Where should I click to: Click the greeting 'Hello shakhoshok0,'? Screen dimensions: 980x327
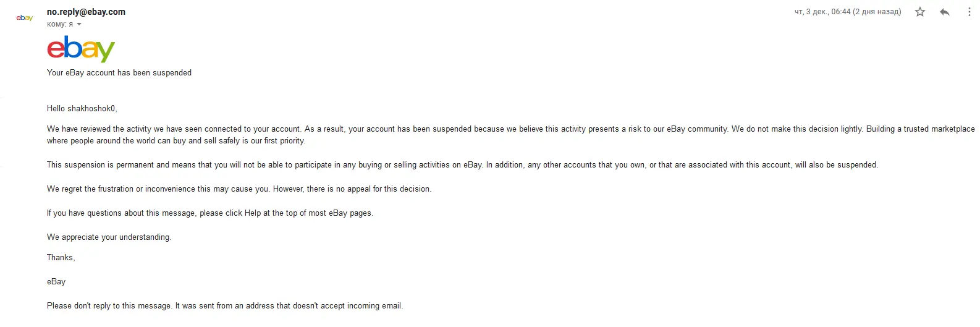click(82, 108)
